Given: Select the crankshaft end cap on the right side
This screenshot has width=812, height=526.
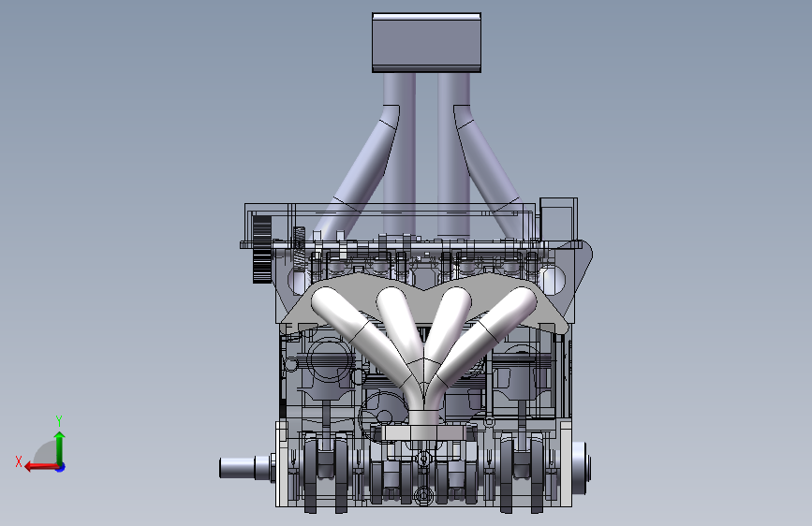Looking at the screenshot, I should (582, 467).
